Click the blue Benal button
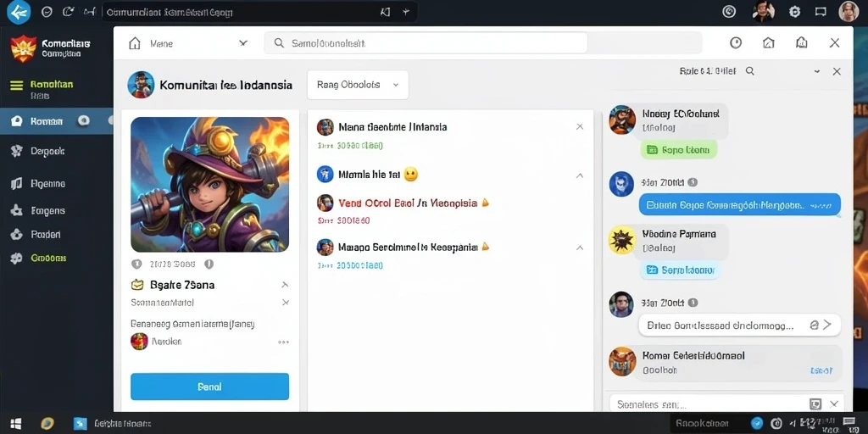Viewport: 868px width, 434px height. (x=210, y=387)
